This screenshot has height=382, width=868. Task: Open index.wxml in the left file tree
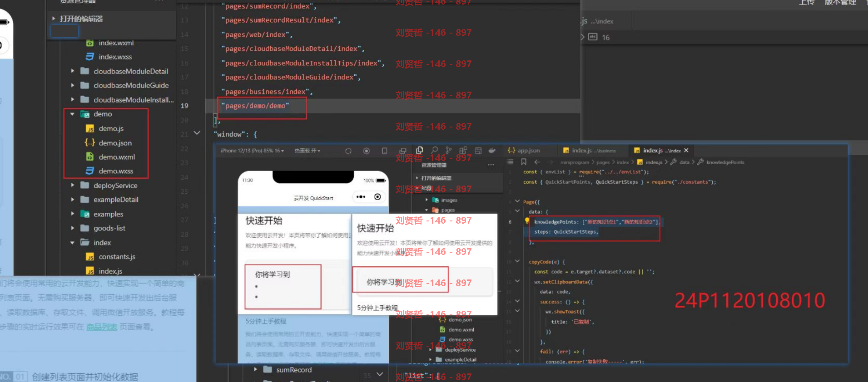(116, 43)
